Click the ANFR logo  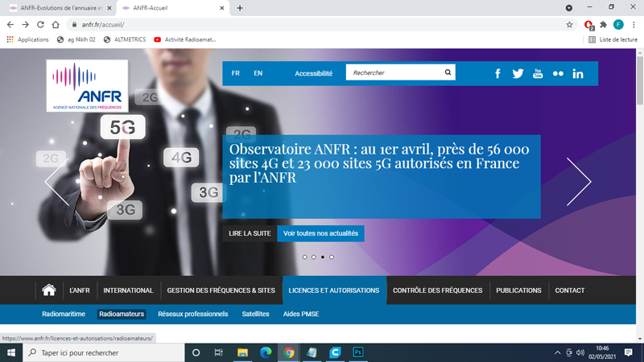(x=87, y=86)
